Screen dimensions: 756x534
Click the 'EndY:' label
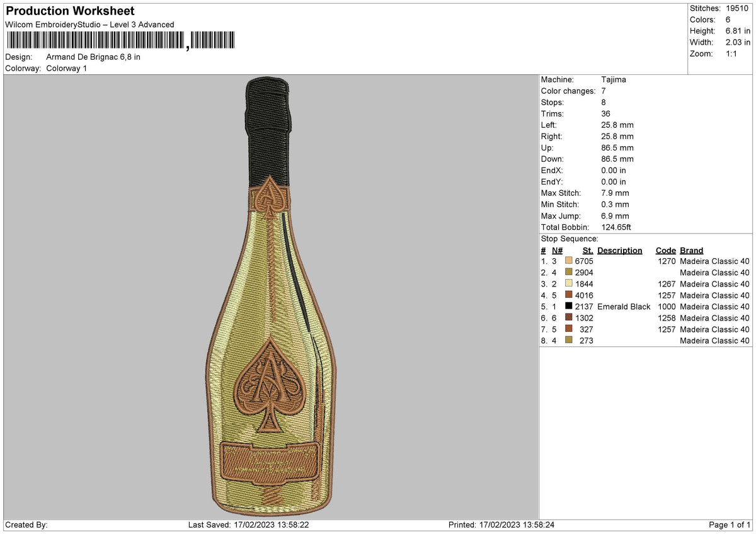pyautogui.click(x=553, y=182)
